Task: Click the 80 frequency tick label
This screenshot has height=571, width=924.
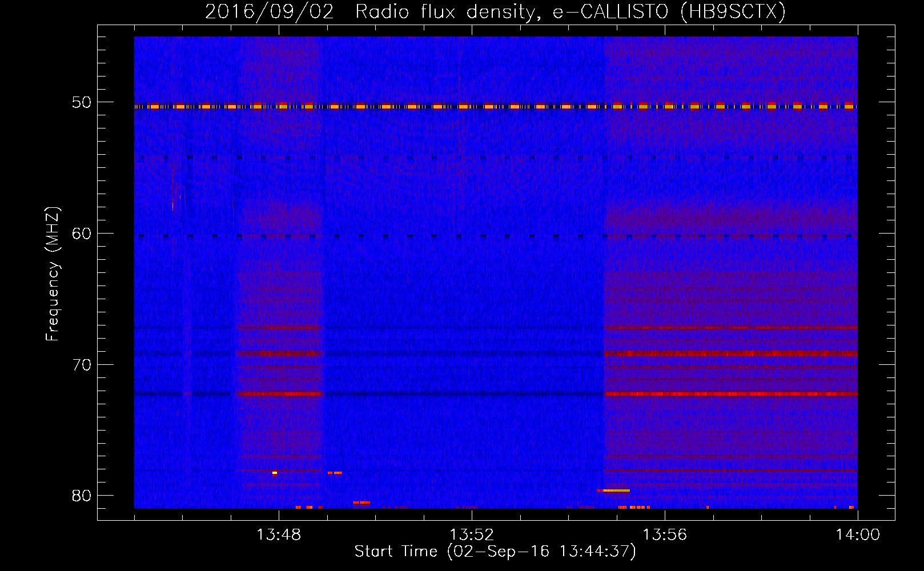Action: 81,496
